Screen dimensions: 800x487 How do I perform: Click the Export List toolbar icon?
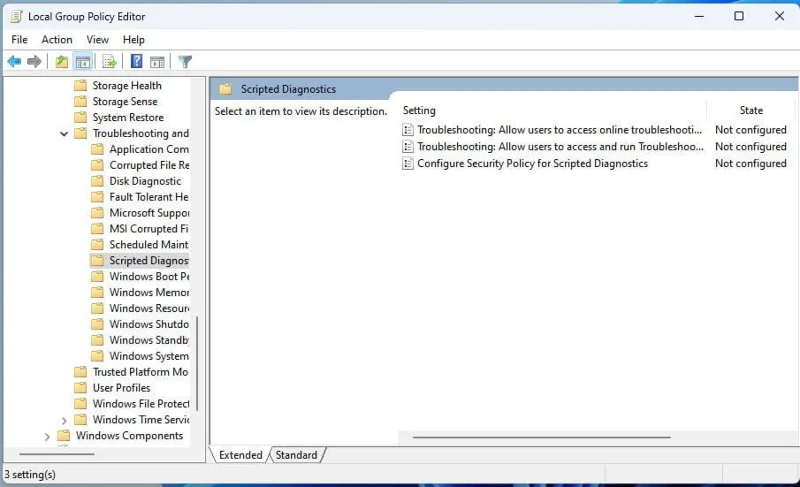[x=110, y=62]
